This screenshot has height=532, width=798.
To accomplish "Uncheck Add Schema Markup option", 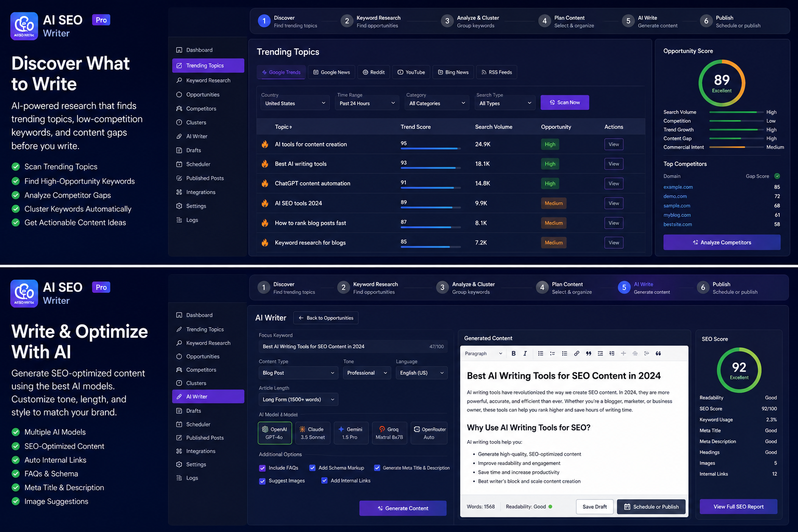I will [x=312, y=468].
